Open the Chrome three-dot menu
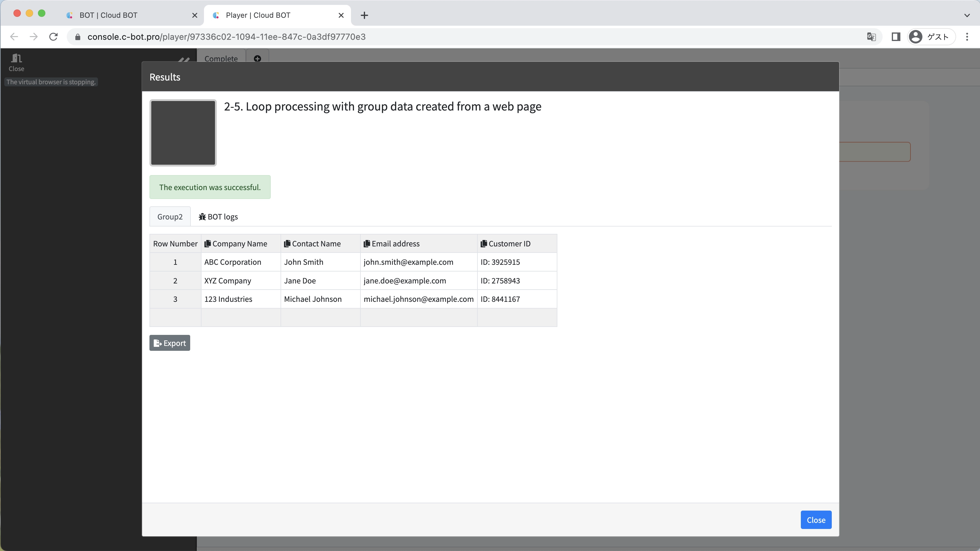980x551 pixels. [967, 37]
